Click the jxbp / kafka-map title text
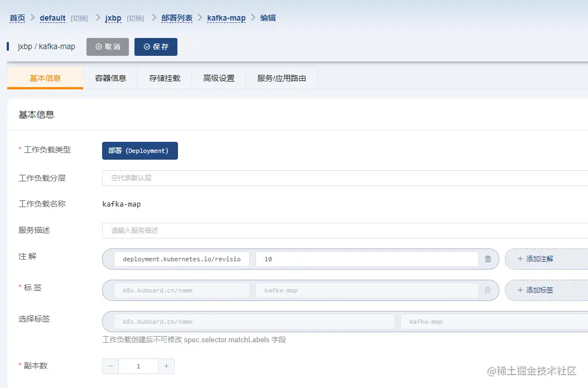Viewport: 588px width, 388px height. click(x=46, y=46)
